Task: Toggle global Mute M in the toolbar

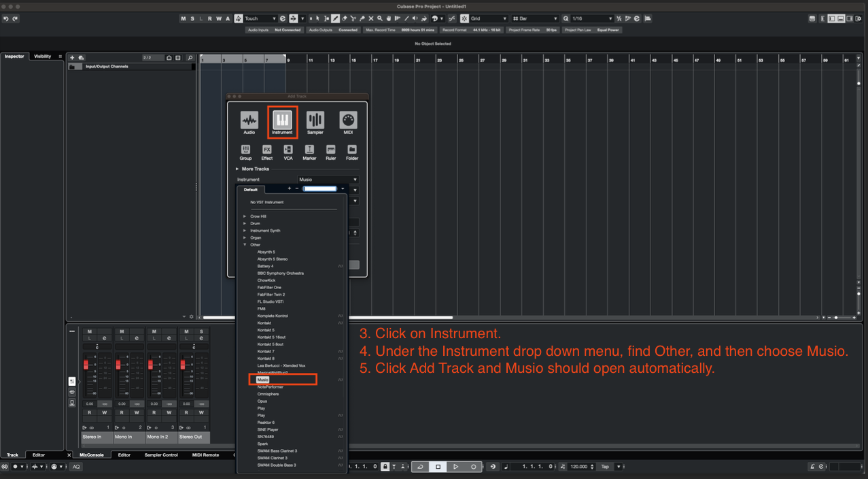Action: click(x=184, y=19)
